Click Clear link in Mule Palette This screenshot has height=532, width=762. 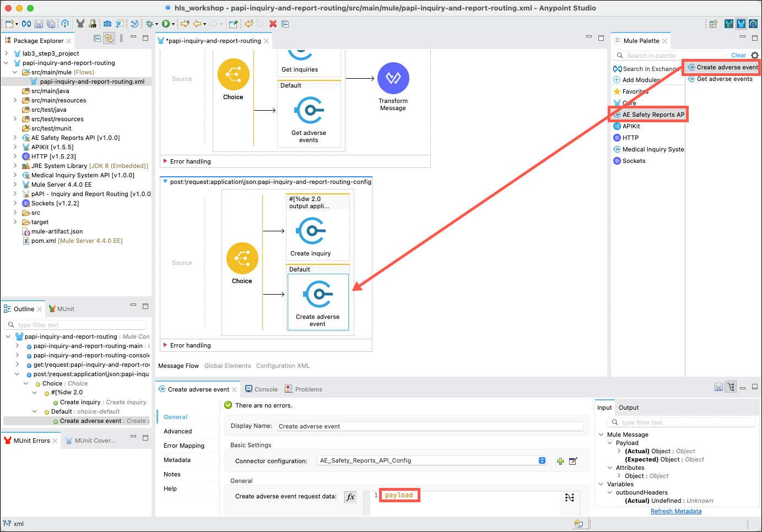tap(738, 55)
